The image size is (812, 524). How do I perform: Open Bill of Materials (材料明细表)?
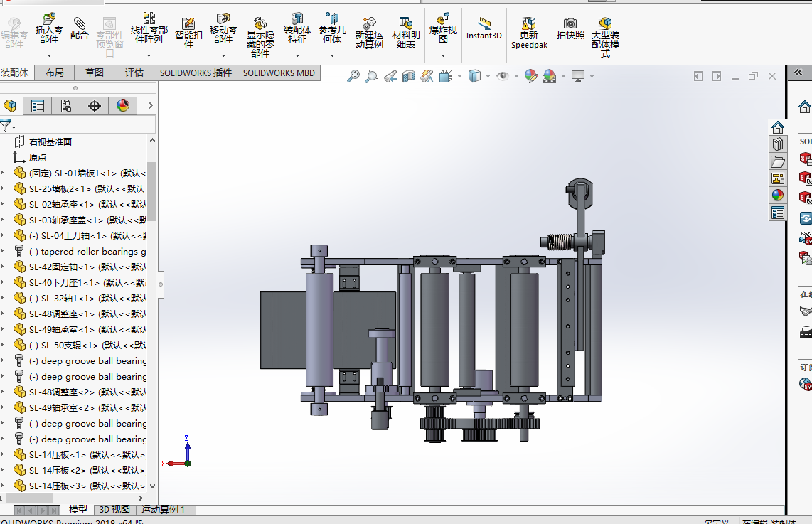pos(406,33)
